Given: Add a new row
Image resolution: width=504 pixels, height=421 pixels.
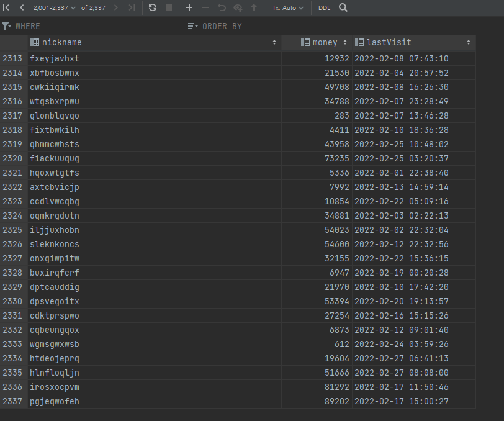Looking at the screenshot, I should click(x=189, y=7).
